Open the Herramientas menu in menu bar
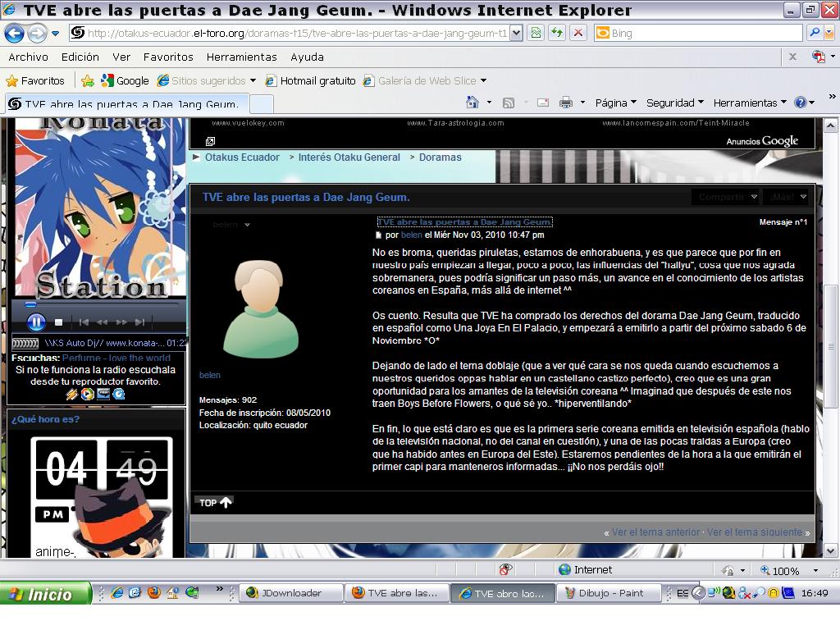Viewport: 840px width, 630px height. 242,57
